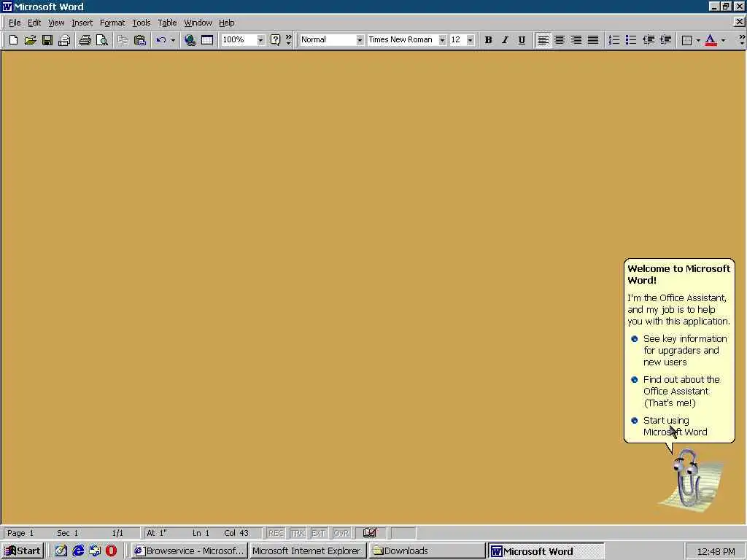Click the quick launch icon left of Opera
This screenshot has width=747, height=560.
click(95, 551)
